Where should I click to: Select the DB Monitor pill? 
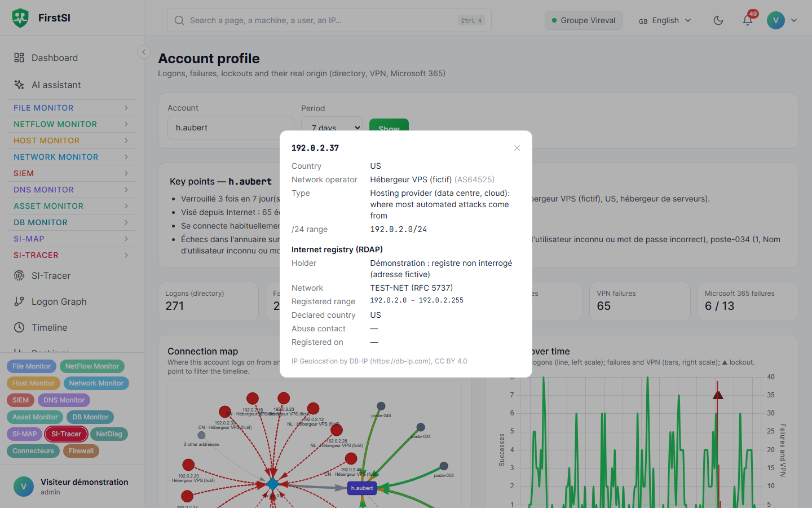pos(90,417)
